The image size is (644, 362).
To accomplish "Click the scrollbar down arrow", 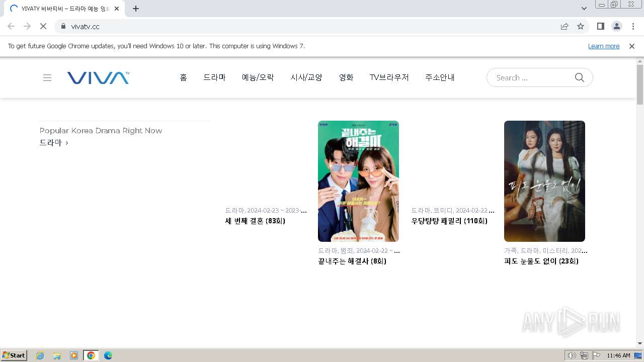I will coord(640,343).
